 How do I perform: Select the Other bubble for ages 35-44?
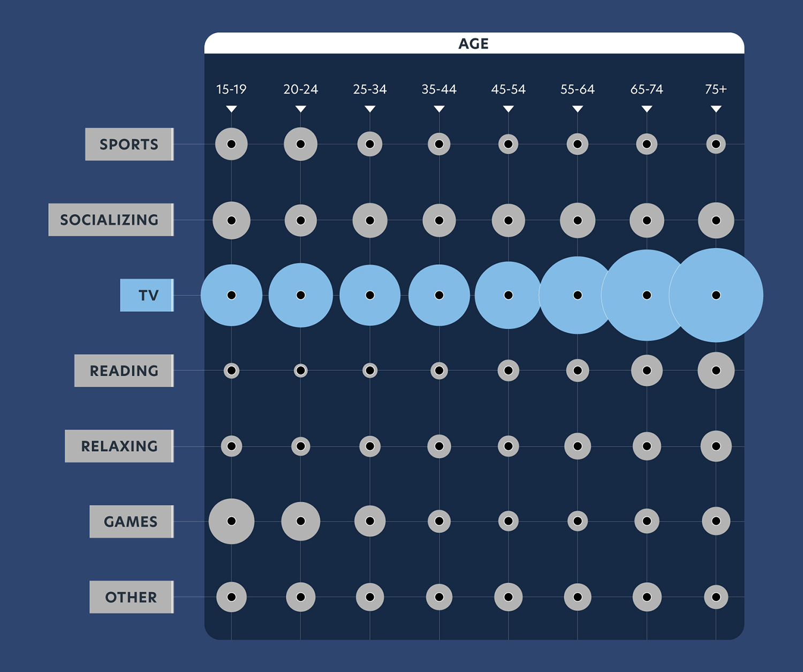439,597
